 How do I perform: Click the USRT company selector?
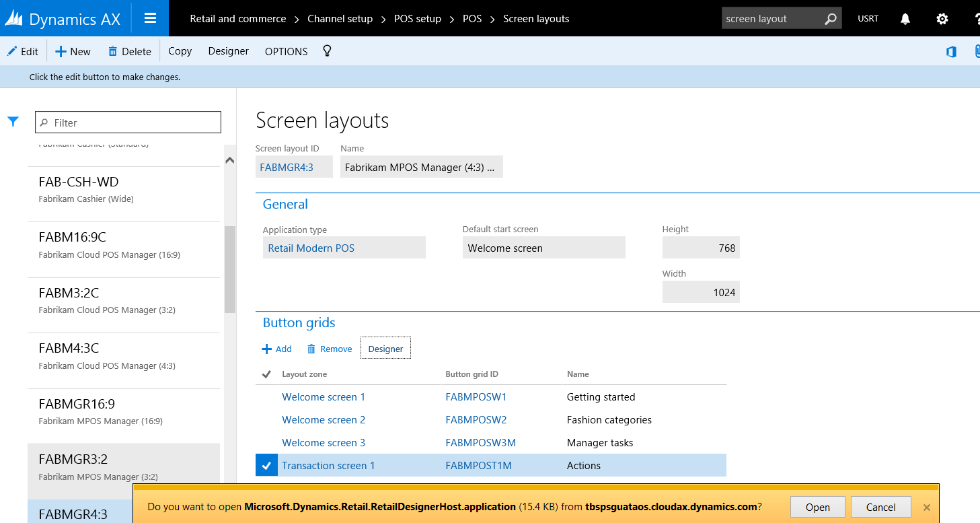tap(868, 19)
